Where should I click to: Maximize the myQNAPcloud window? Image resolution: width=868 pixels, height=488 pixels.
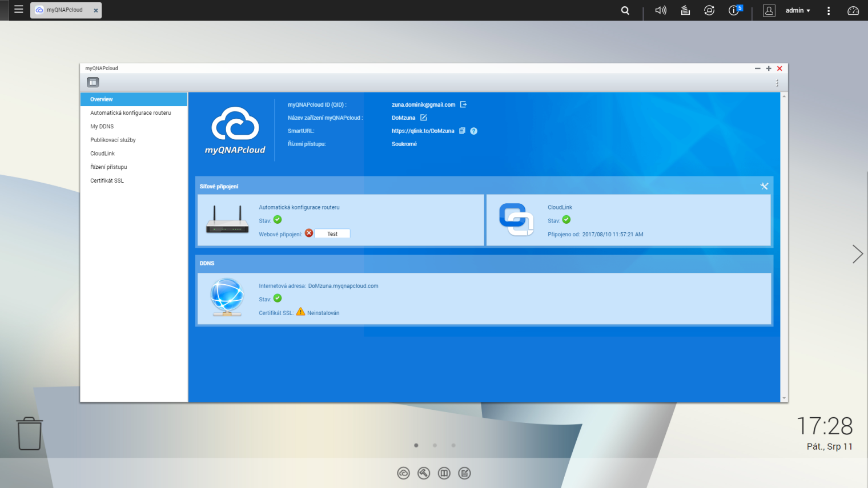[x=769, y=68]
